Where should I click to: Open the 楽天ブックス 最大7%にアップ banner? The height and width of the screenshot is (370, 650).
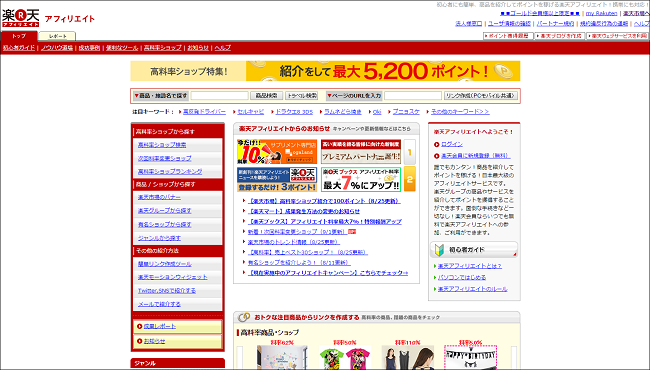point(361,179)
